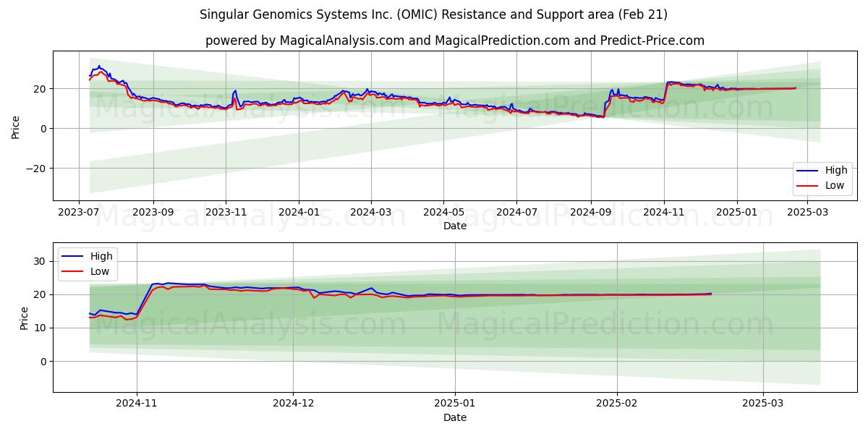868x434 pixels.
Task: Click the '2024-09' x-axis label, top chart
Action: (x=591, y=212)
